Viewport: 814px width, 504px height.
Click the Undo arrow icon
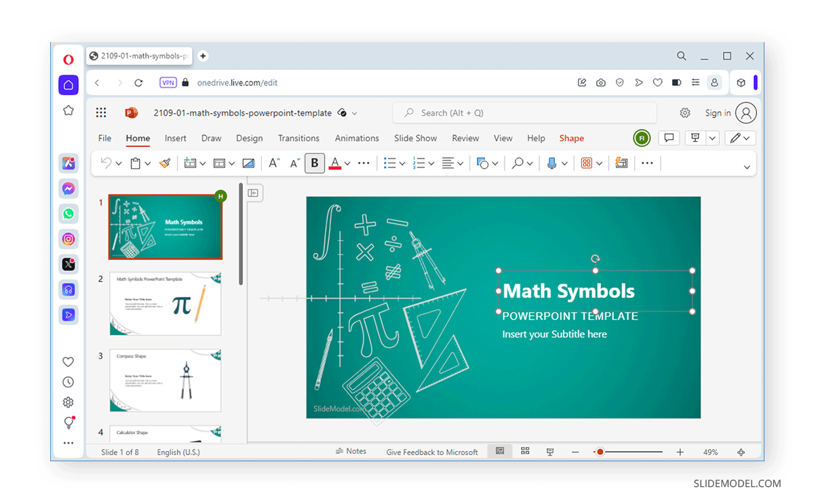[106, 163]
